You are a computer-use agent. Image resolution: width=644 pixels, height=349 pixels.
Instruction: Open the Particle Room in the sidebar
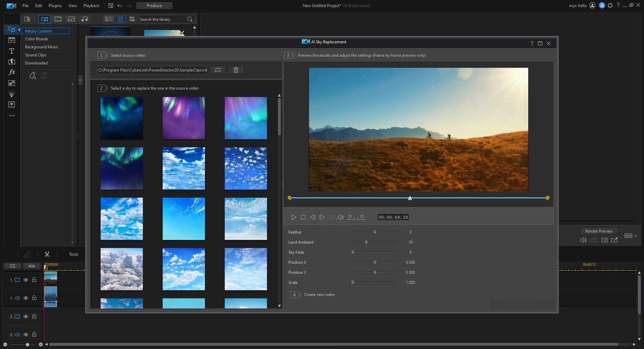click(x=12, y=94)
